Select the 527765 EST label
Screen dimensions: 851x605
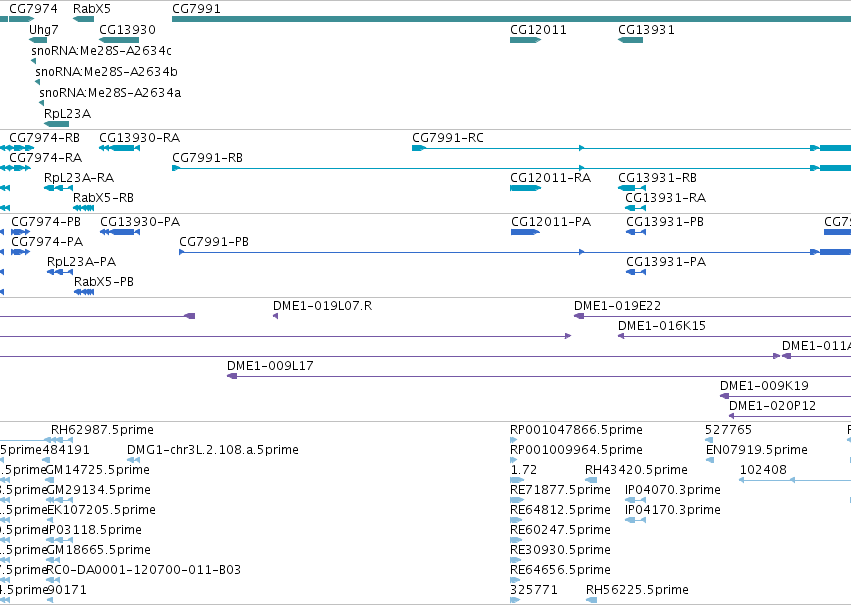pyautogui.click(x=728, y=430)
